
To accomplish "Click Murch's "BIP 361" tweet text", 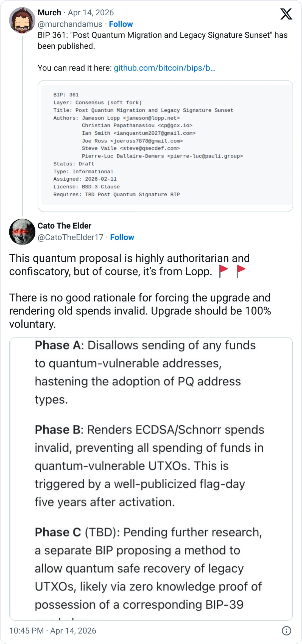I will pos(163,41).
